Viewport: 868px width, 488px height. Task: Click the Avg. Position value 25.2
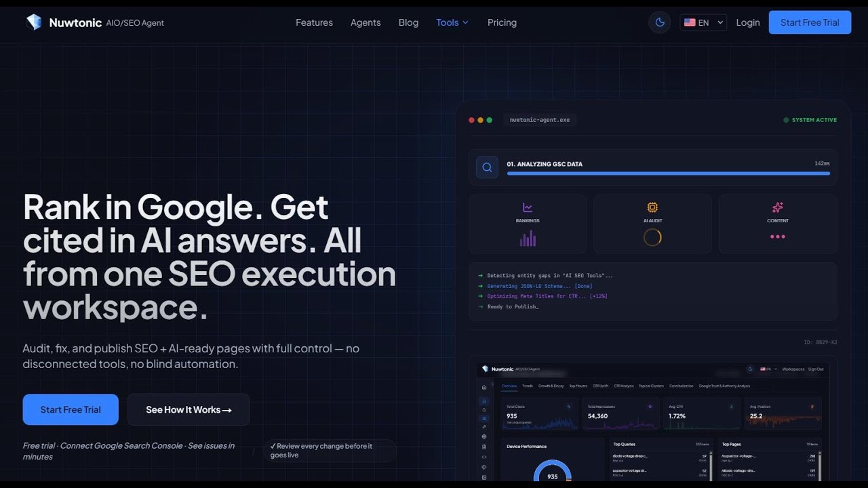[756, 416]
